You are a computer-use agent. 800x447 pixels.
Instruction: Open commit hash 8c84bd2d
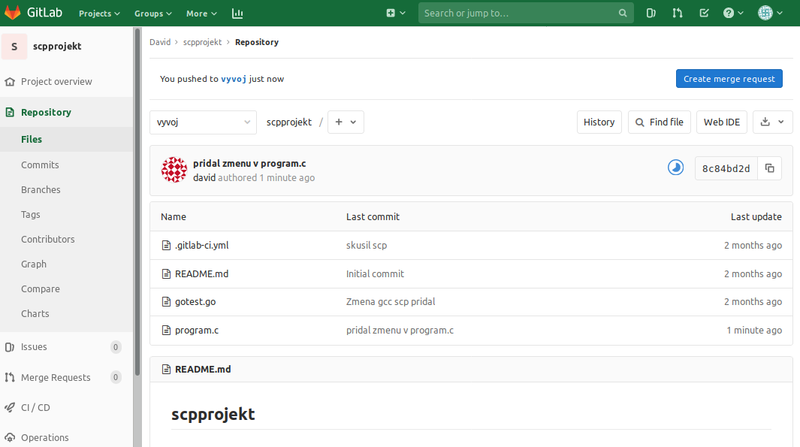pos(726,168)
